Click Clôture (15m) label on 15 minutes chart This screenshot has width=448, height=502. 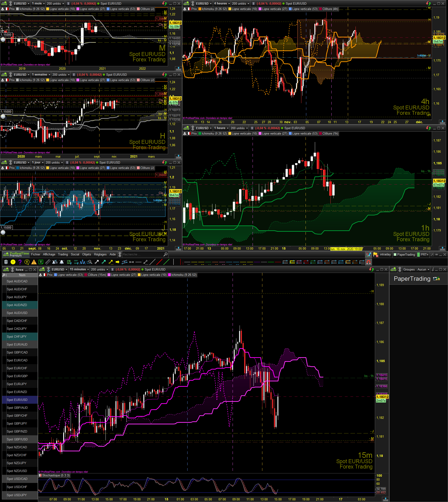pyautogui.click(x=97, y=275)
